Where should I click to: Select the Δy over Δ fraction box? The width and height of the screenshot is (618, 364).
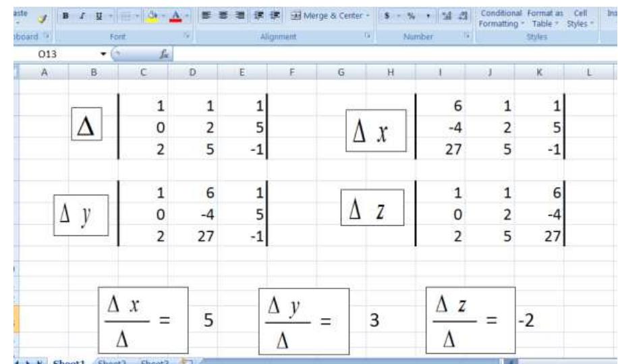point(304,322)
